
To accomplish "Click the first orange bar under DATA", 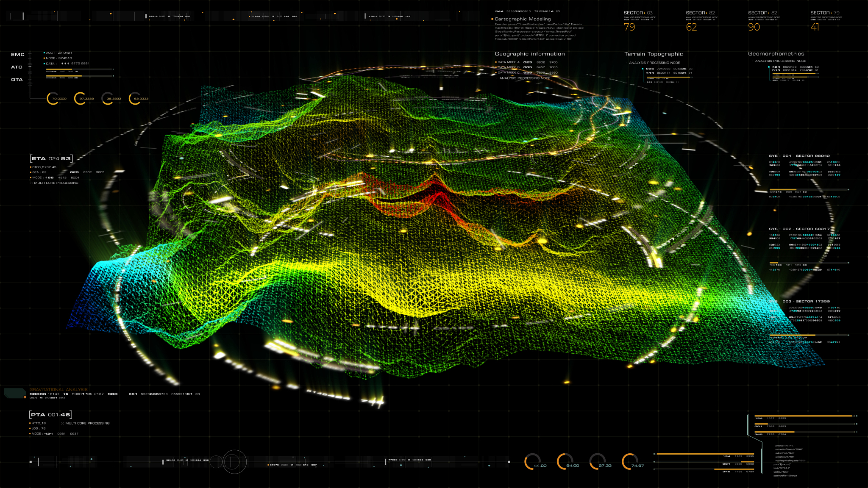I will click(59, 69).
